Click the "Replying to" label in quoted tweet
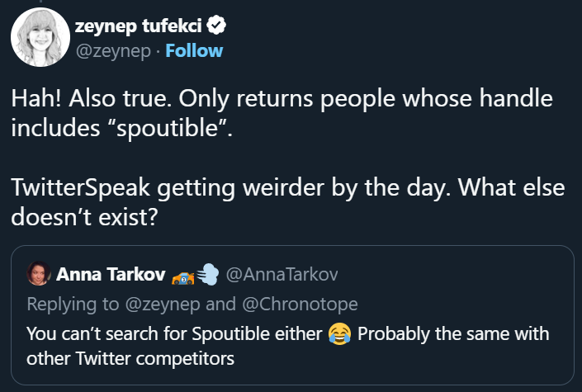The height and width of the screenshot is (392, 582). click(x=73, y=304)
